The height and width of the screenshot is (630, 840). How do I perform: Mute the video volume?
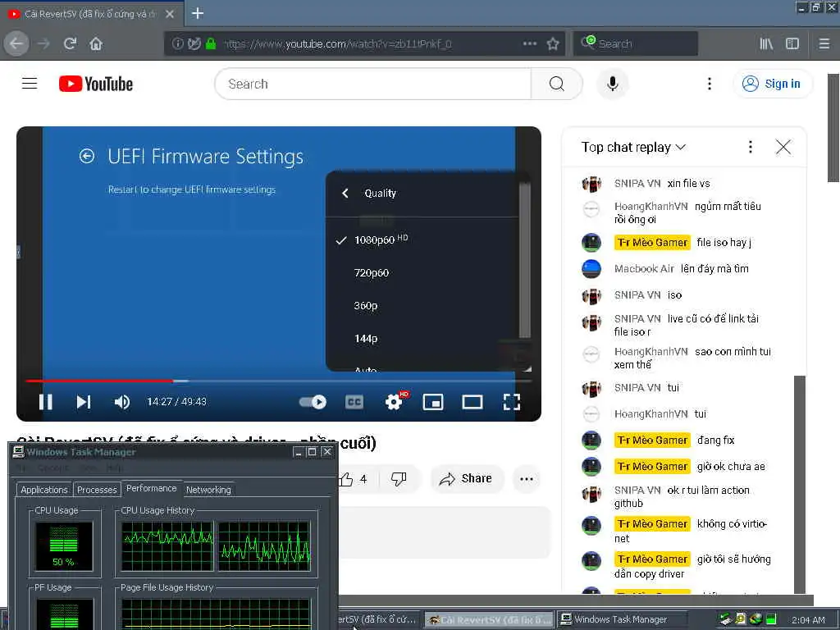pyautogui.click(x=122, y=402)
